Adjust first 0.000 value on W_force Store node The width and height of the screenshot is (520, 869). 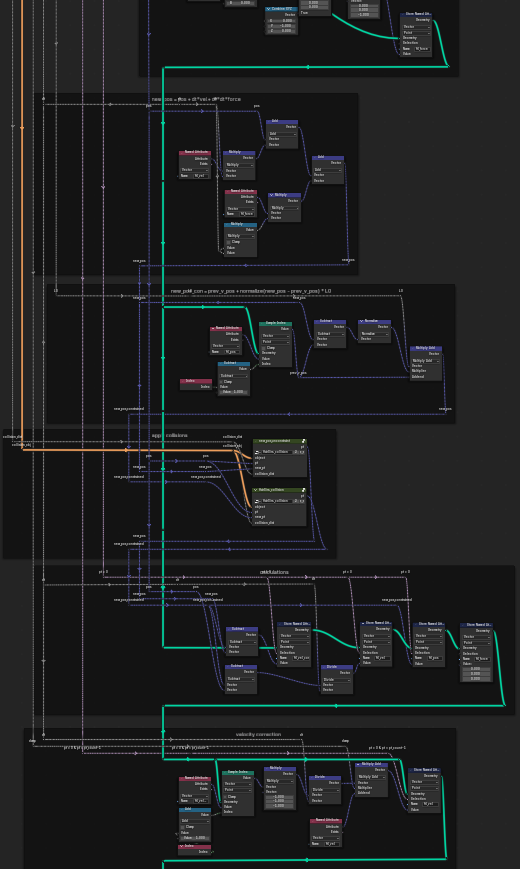[x=476, y=669]
